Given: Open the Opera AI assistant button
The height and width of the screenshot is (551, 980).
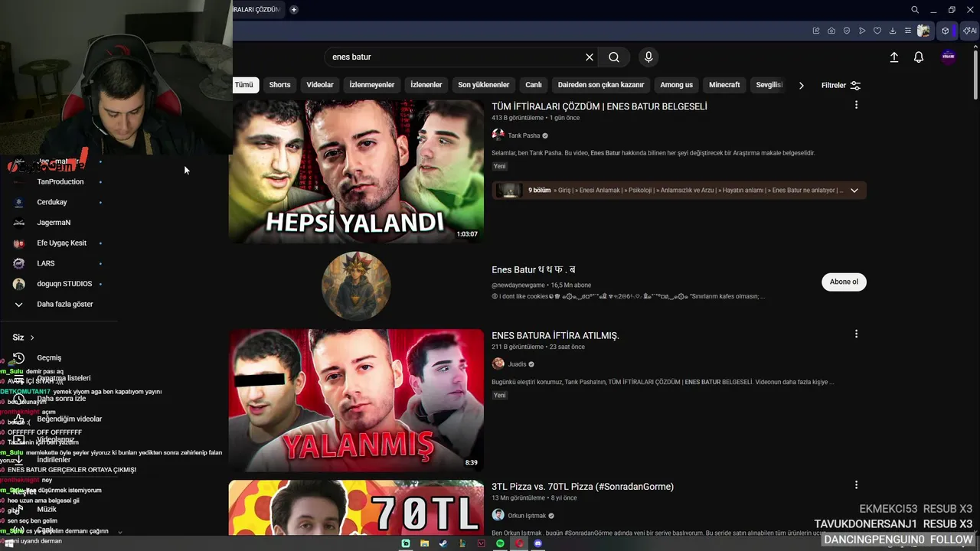Looking at the screenshot, I should click(x=970, y=31).
